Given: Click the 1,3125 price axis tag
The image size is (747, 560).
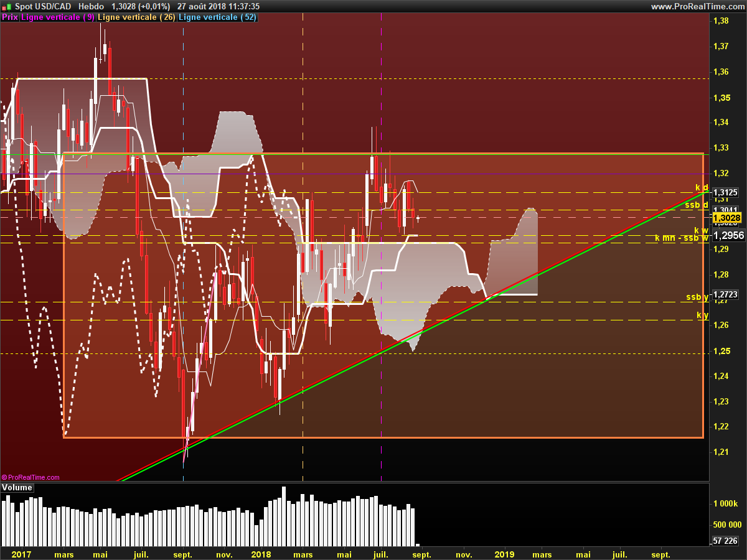Looking at the screenshot, I should coord(726,193).
